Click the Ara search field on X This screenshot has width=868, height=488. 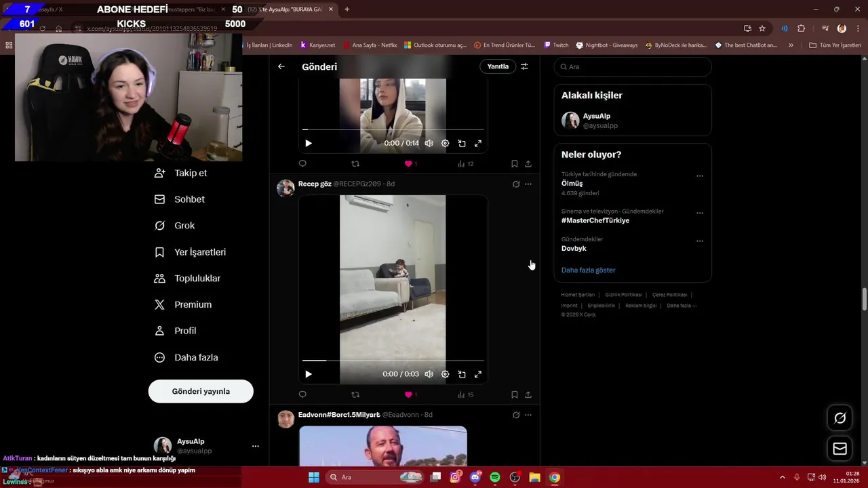pyautogui.click(x=633, y=67)
